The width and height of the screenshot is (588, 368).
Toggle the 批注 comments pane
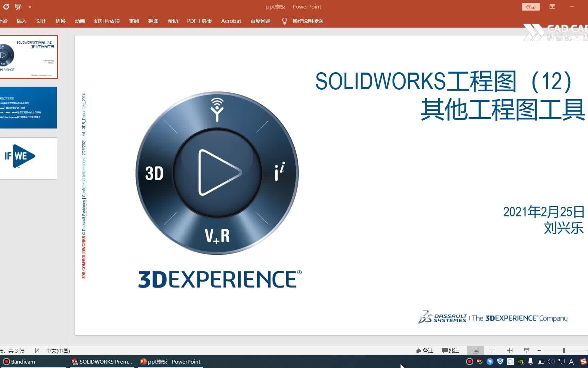click(x=451, y=350)
